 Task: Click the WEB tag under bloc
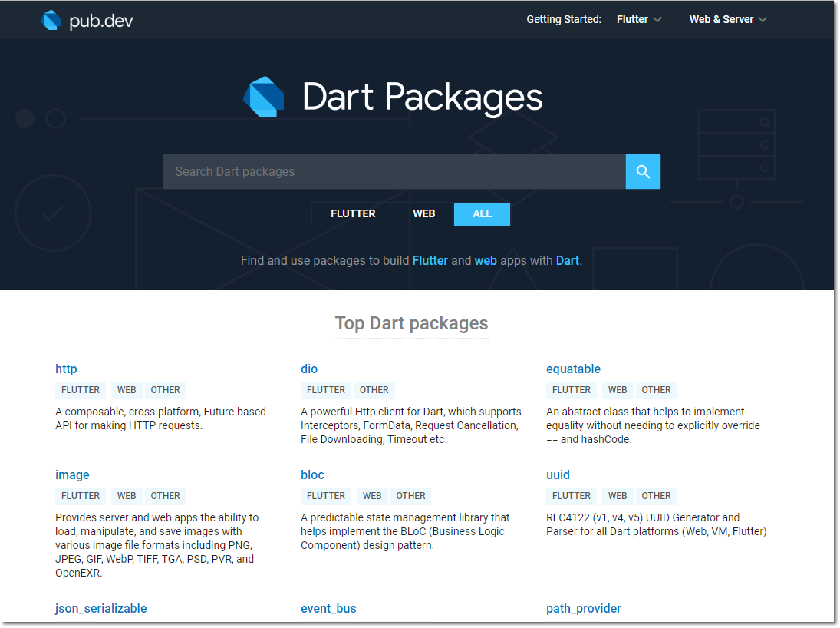tap(372, 496)
